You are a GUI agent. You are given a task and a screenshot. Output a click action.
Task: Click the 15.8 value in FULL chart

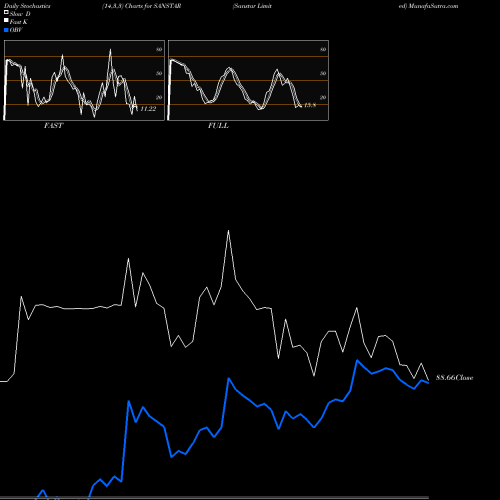click(310, 105)
